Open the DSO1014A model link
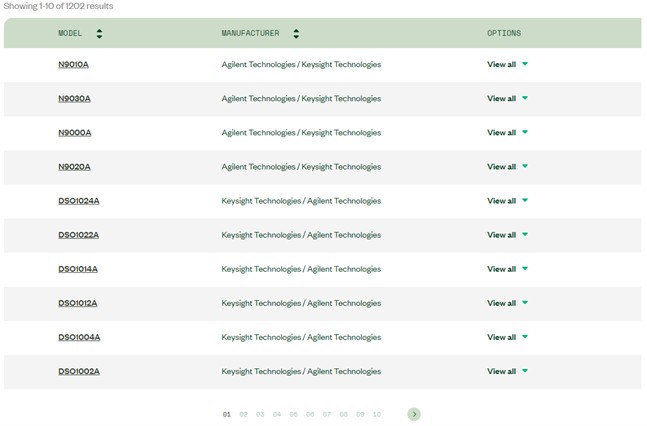Screen dimensions: 647x426 point(78,269)
